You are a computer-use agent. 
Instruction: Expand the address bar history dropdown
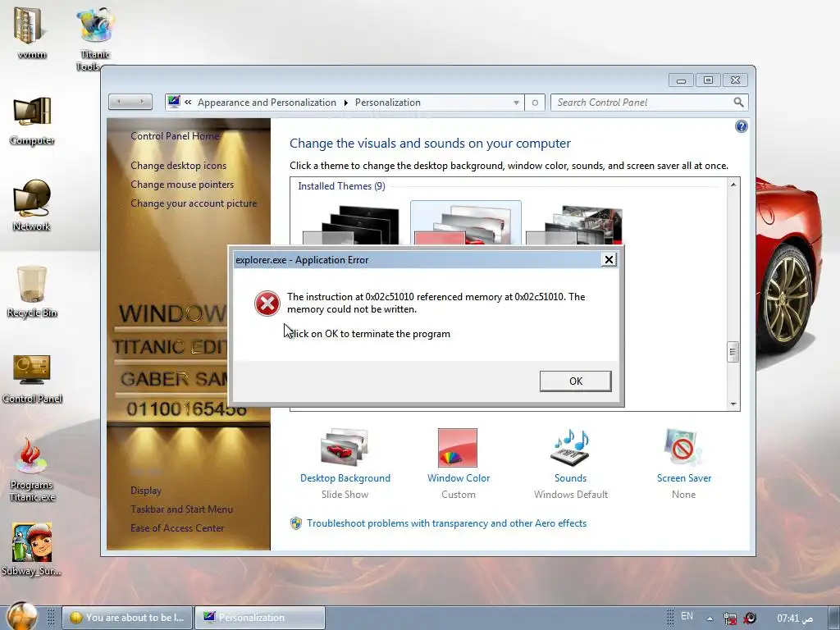516,103
